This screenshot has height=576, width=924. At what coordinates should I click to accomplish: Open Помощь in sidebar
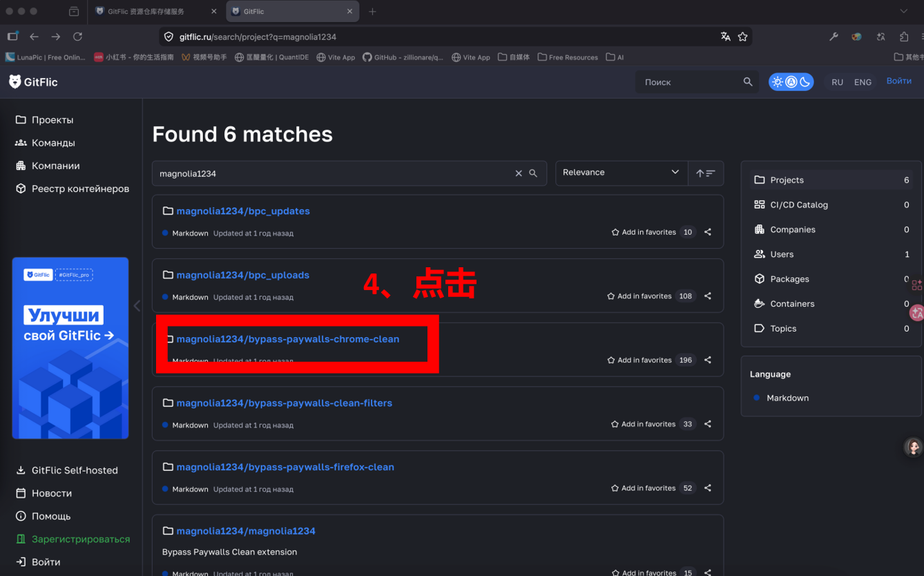[x=43, y=516]
